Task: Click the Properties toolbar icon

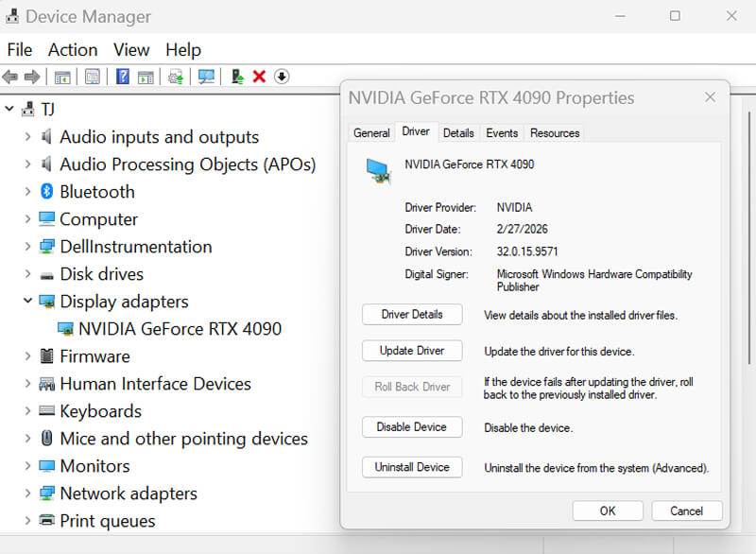Action: [91, 76]
